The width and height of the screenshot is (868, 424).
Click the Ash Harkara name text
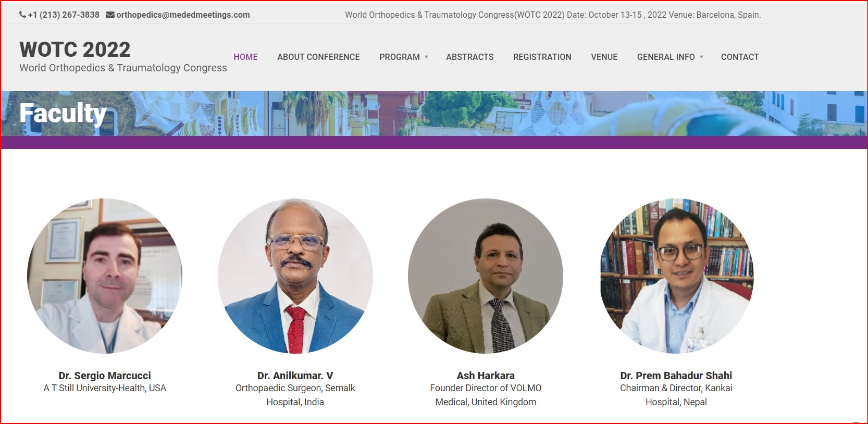point(486,376)
